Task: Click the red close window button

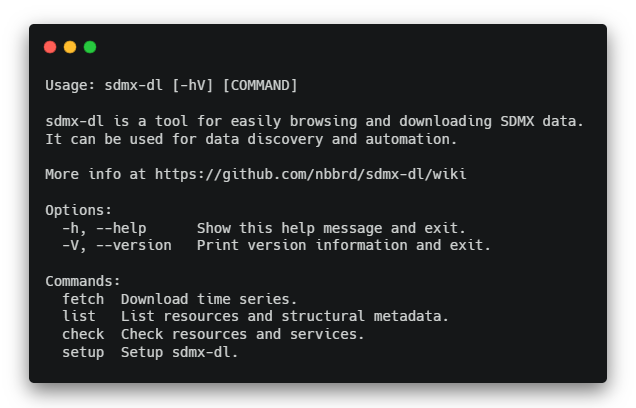Action: pos(50,47)
